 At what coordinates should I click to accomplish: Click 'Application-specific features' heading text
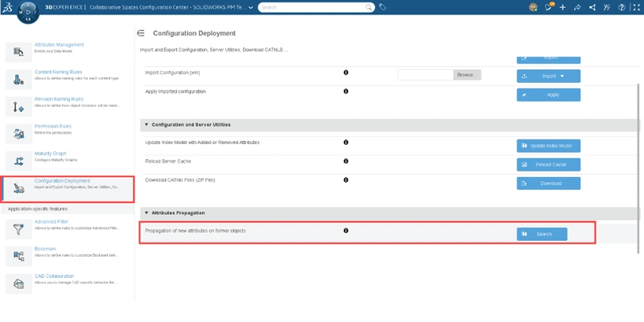tap(38, 209)
